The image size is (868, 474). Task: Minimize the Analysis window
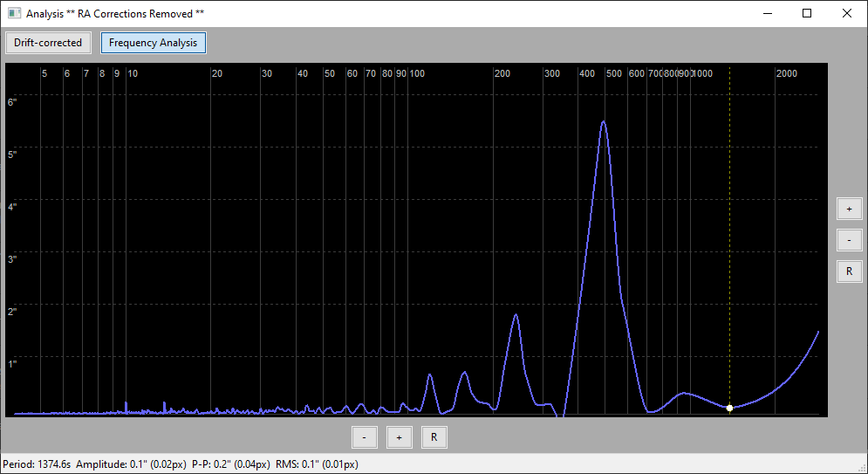tap(767, 14)
